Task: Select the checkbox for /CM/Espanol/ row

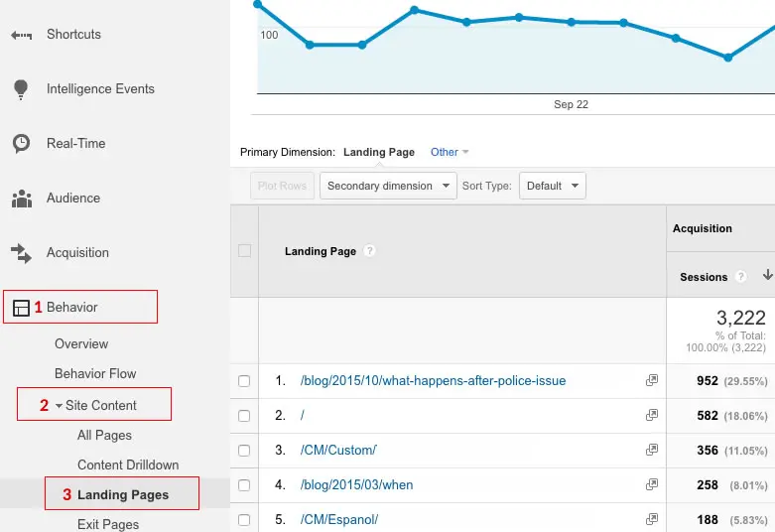Action: click(x=244, y=520)
